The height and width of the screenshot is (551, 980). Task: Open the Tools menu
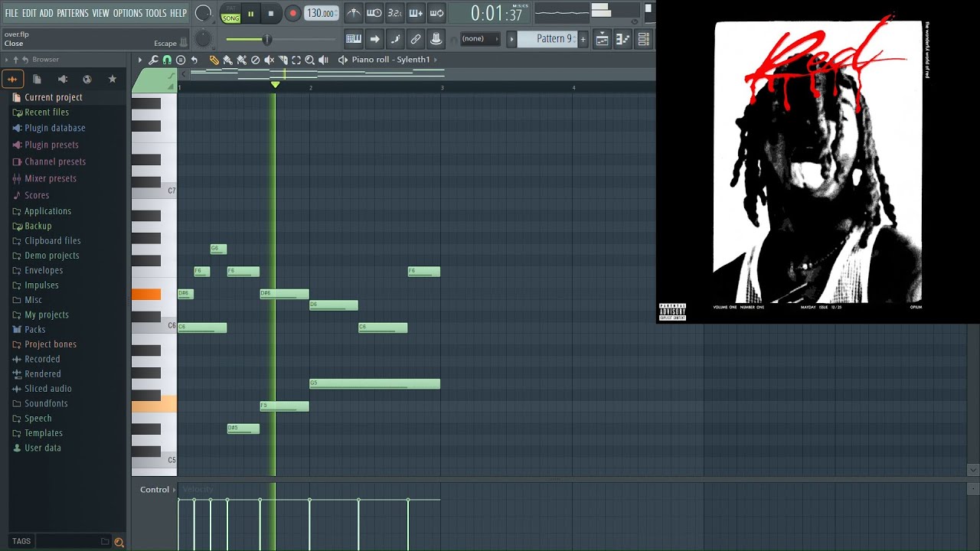156,13
